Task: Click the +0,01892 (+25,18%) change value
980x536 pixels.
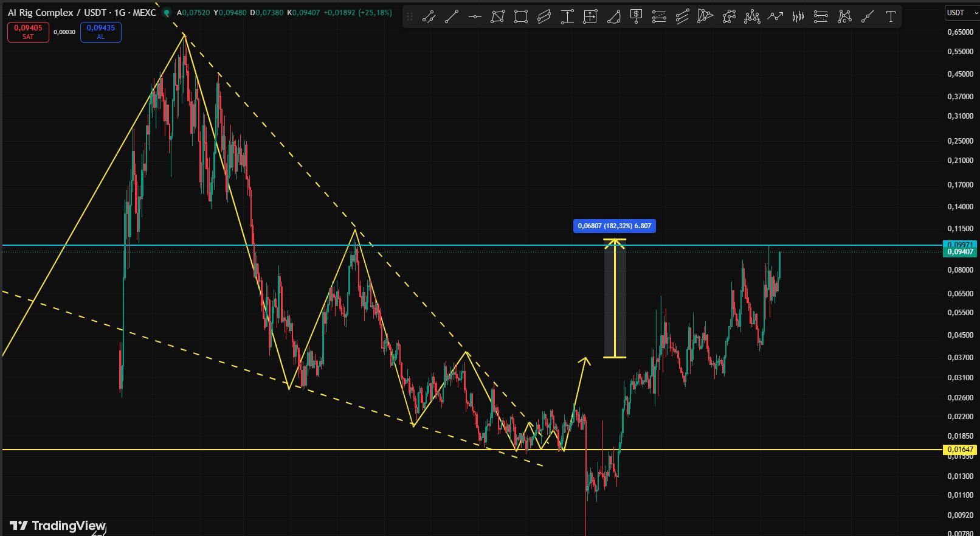Action: point(357,13)
